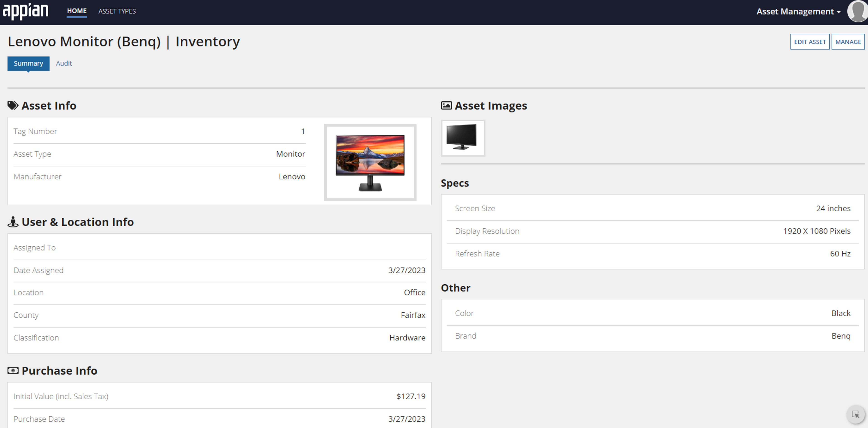This screenshot has height=428, width=868.
Task: Click the Refresh Rate value 60 Hz
Action: click(x=840, y=254)
